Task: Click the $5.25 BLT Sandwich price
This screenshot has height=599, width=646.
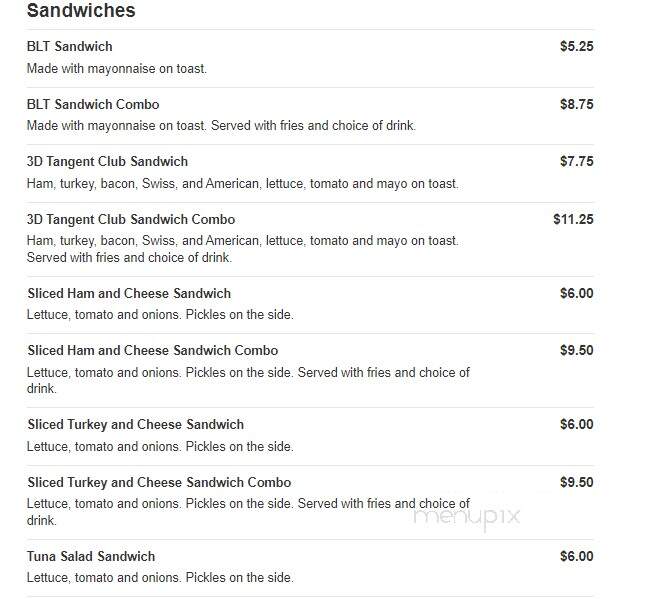Action: pyautogui.click(x=577, y=46)
